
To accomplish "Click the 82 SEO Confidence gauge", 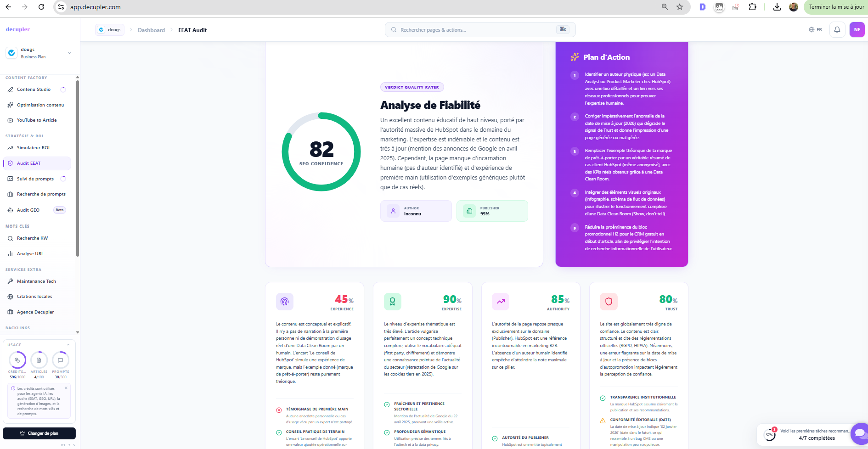I will (321, 152).
